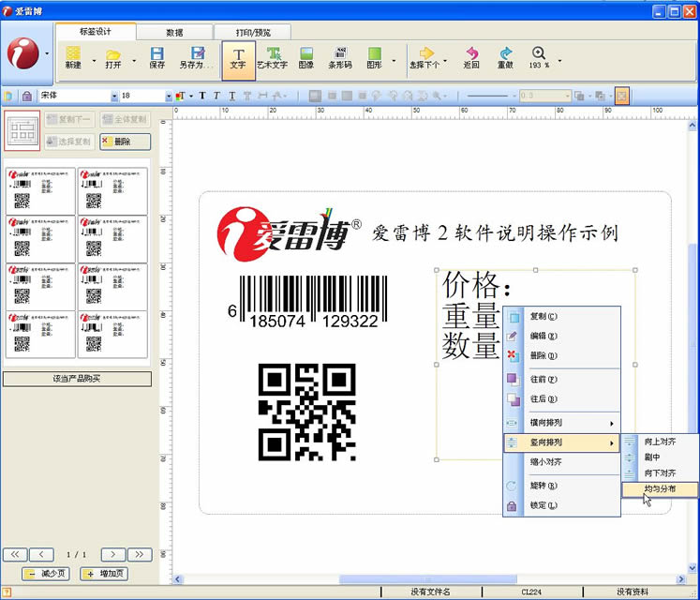The image size is (700, 600).
Task: Toggle italic text T button
Action: point(217,96)
